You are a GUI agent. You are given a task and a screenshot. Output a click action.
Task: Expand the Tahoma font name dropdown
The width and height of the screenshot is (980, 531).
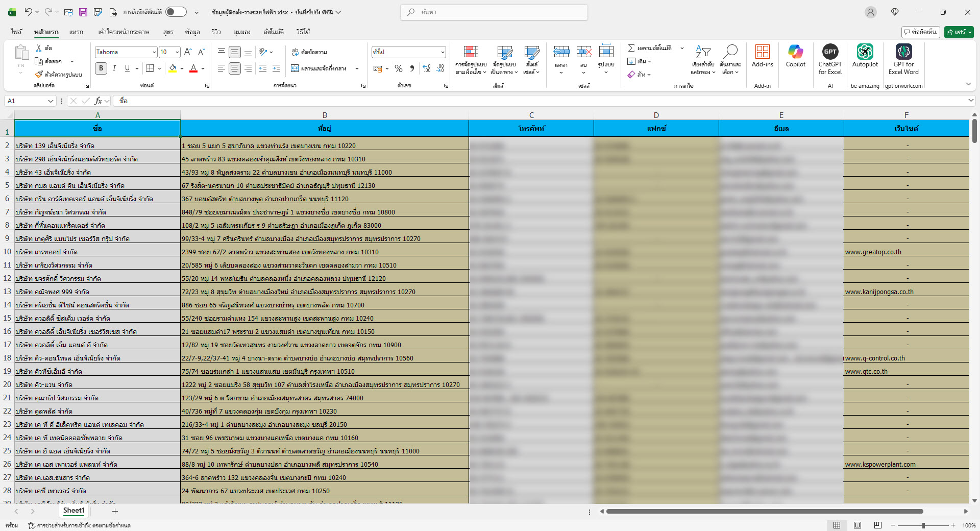click(154, 52)
